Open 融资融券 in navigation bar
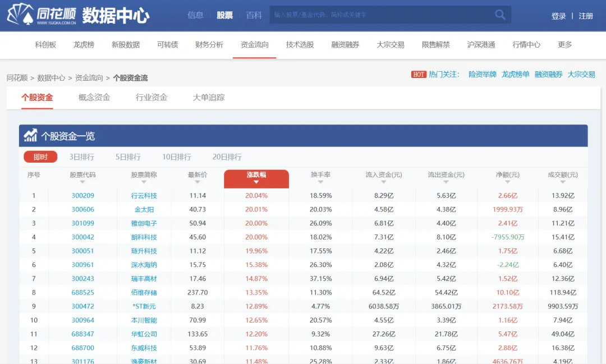This screenshot has height=364, width=606. pos(345,45)
